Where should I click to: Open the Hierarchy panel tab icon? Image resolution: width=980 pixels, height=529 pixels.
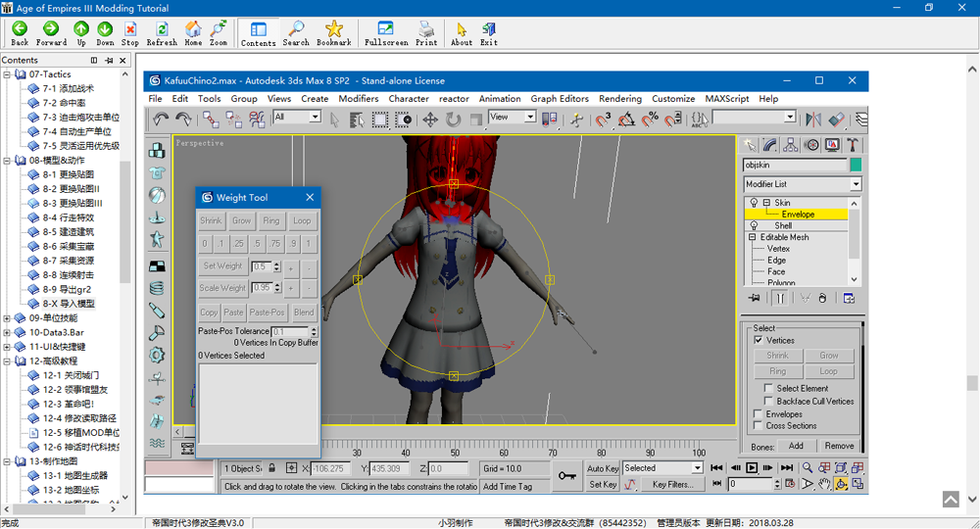point(791,145)
